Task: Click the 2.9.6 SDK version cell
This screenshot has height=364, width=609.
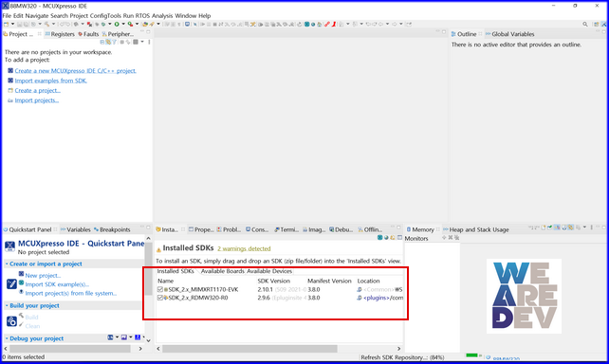Action: click(264, 298)
